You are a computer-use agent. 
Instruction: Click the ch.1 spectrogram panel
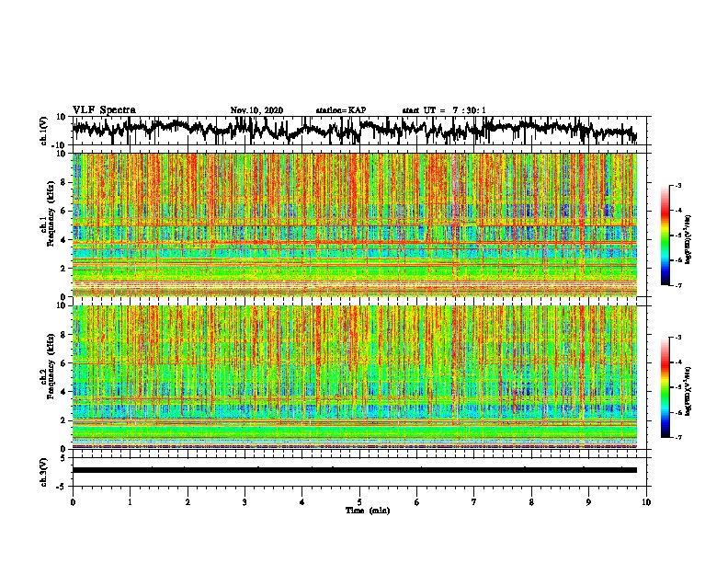click(354, 224)
